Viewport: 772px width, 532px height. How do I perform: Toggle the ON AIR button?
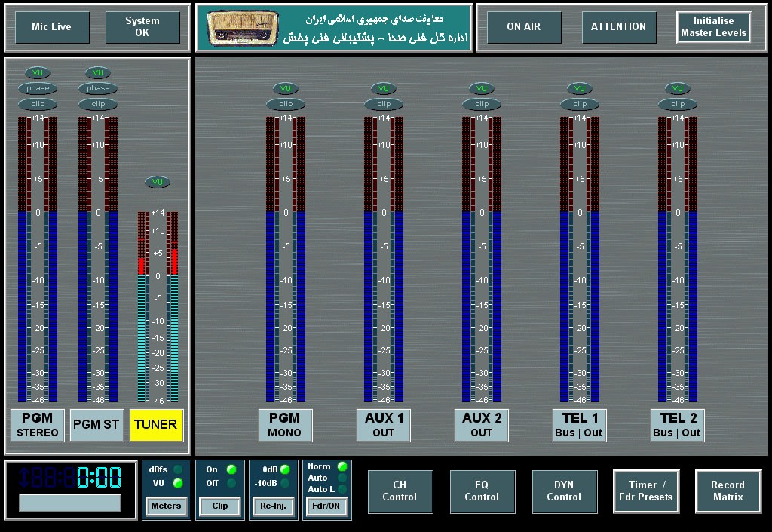pyautogui.click(x=523, y=27)
